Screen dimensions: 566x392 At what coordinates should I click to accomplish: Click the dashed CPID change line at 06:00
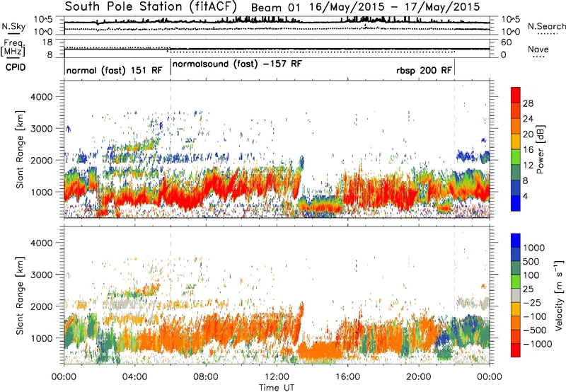point(171,149)
